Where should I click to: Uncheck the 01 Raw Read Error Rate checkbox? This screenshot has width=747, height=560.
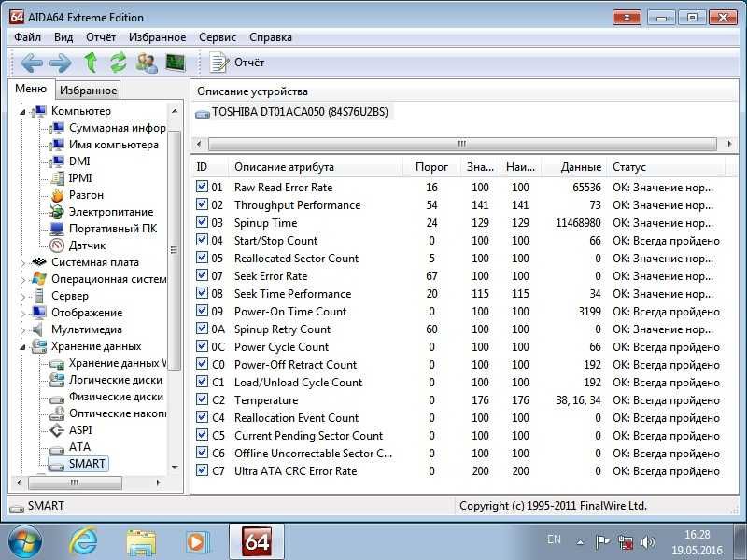coord(202,187)
